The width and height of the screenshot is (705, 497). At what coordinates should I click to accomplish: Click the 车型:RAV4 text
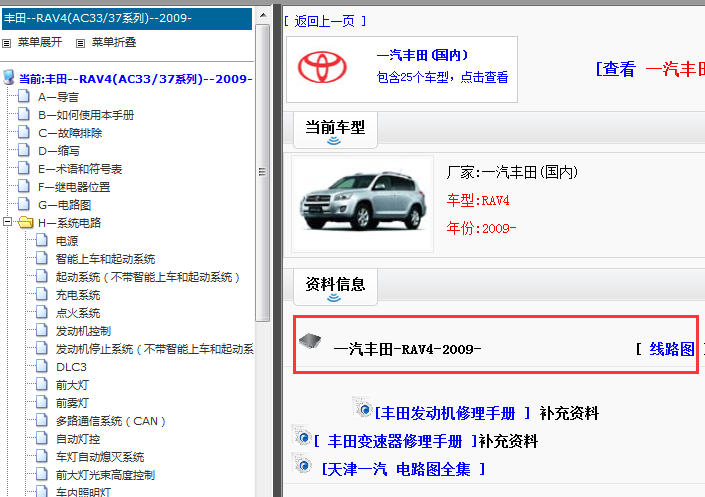478,200
